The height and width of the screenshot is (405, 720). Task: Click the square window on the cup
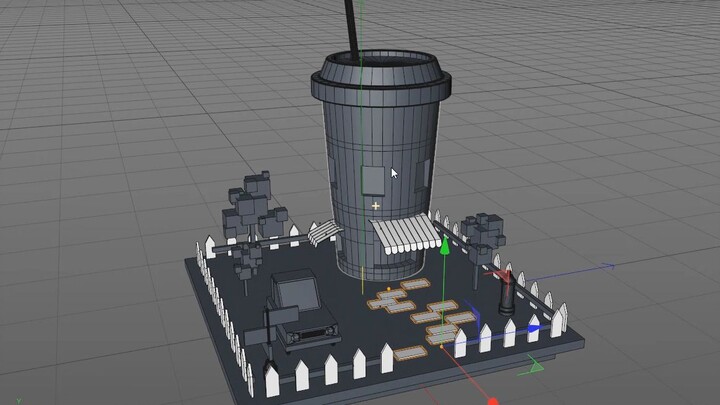(x=373, y=180)
